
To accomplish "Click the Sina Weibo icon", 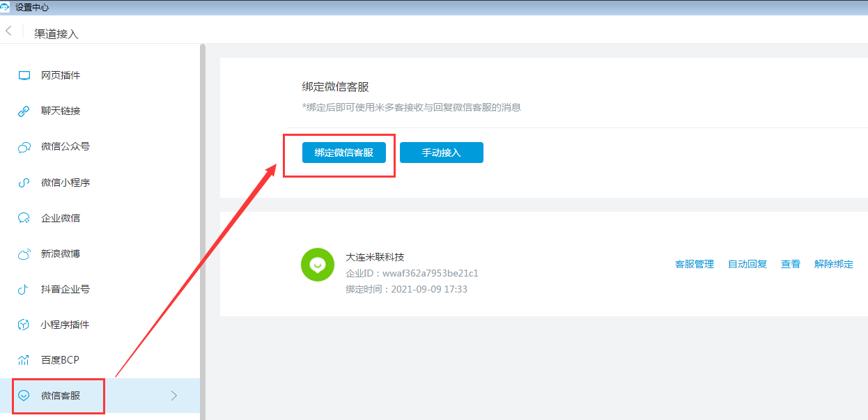I will click(24, 254).
